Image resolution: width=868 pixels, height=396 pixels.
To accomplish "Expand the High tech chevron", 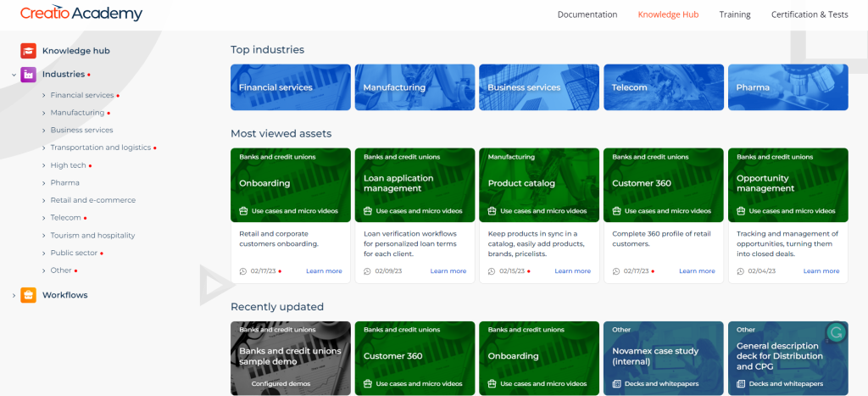I will [44, 165].
